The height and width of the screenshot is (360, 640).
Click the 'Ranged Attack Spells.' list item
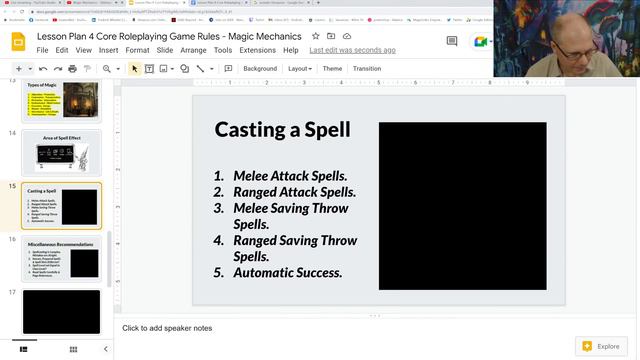(294, 192)
